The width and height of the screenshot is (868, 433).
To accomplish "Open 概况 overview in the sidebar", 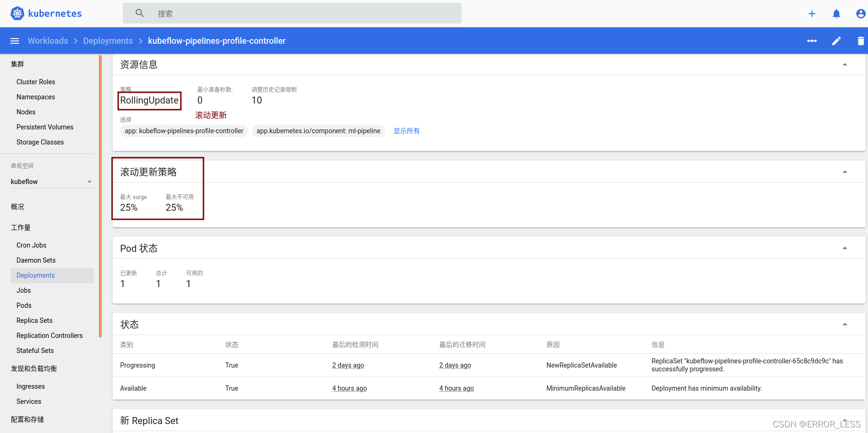I will click(x=17, y=207).
